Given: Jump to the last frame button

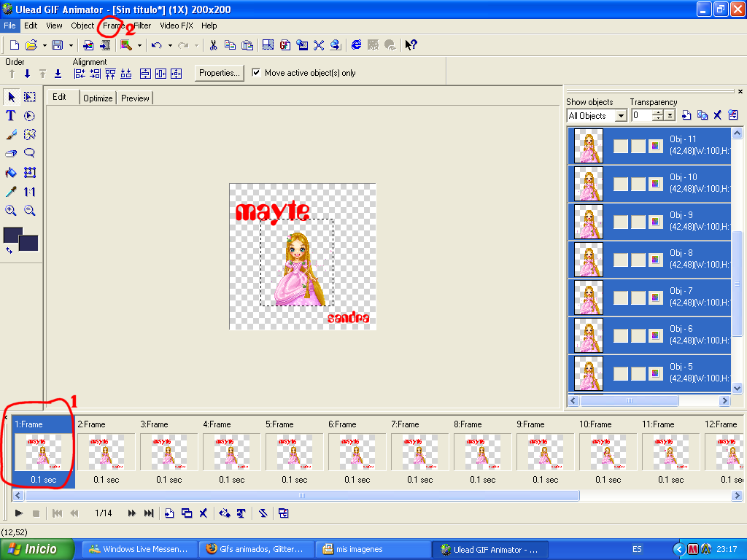Looking at the screenshot, I should coord(149,513).
